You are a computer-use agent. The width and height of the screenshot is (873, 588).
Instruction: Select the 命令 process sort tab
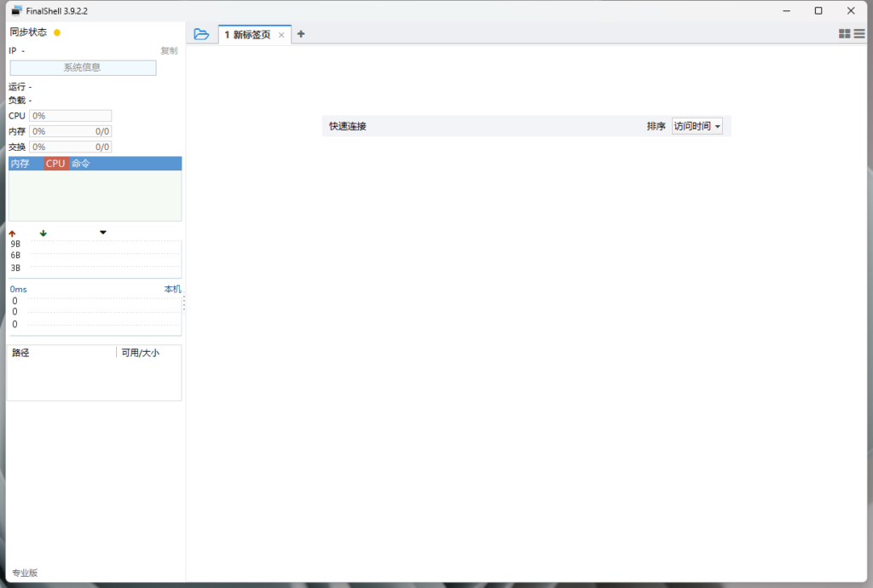[x=81, y=163]
